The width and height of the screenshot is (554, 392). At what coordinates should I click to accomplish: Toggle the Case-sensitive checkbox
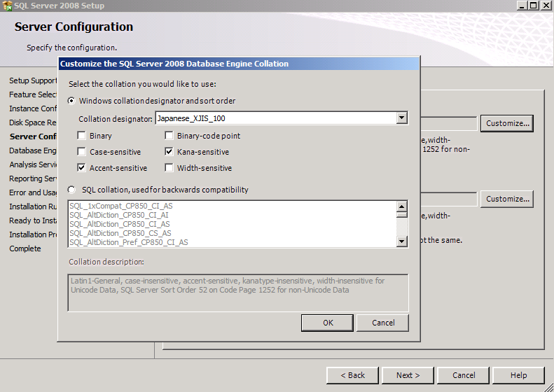click(x=81, y=152)
